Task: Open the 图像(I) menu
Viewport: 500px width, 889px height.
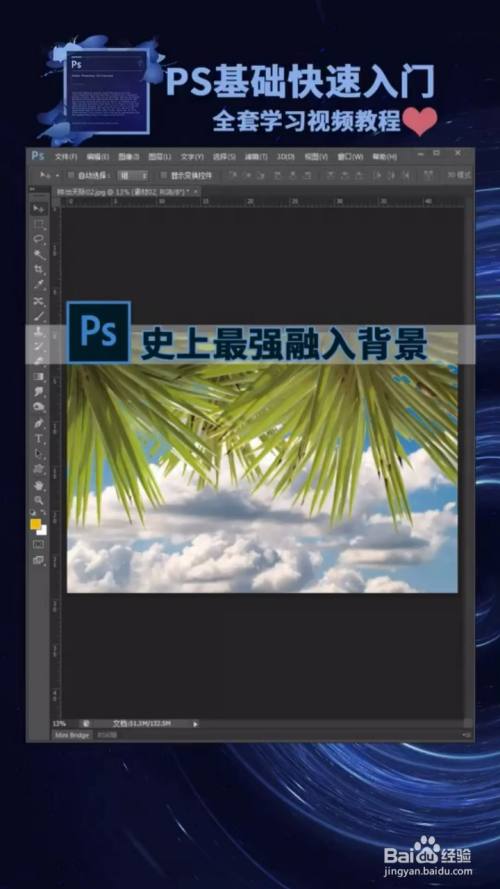Action: [129, 156]
